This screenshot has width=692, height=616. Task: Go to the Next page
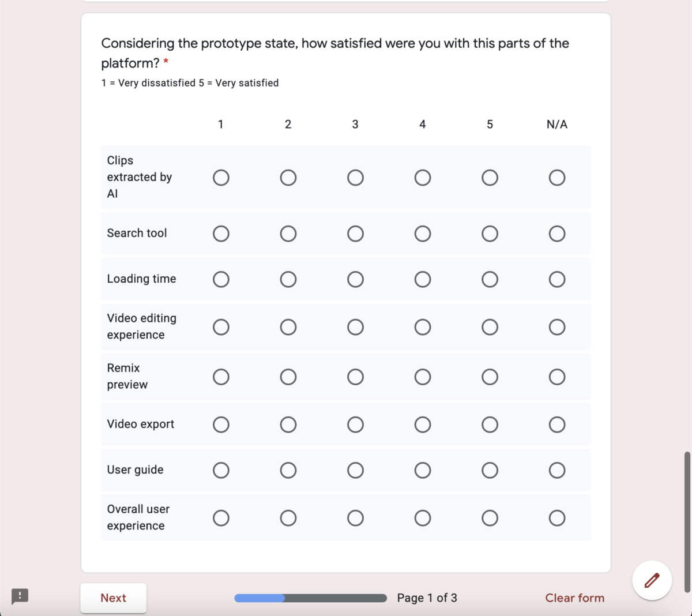pyautogui.click(x=114, y=598)
